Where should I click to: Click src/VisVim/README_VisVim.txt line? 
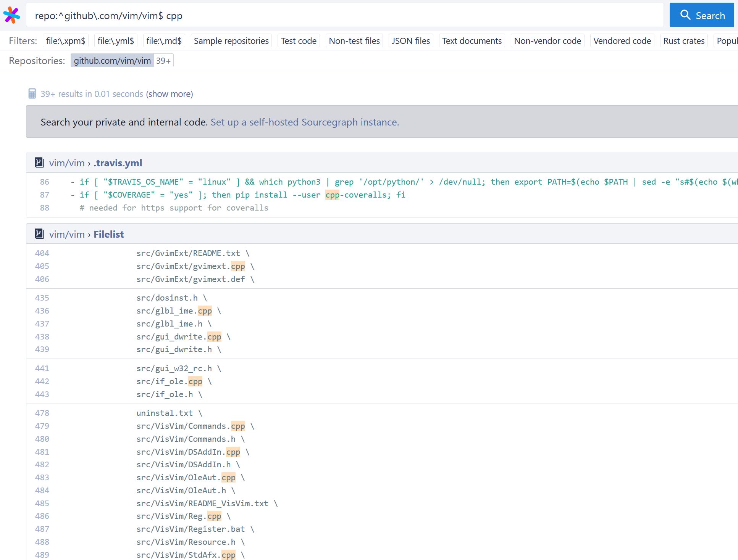[x=382, y=504]
